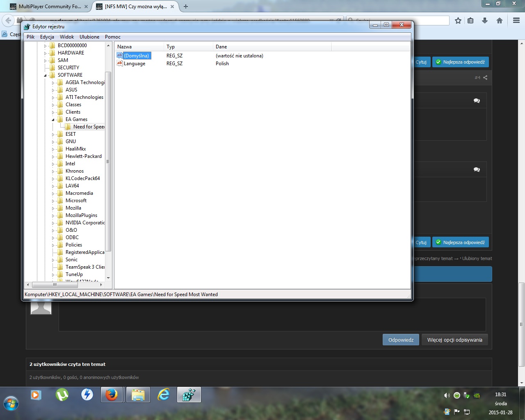
Task: Select the TeamSpeak 3 Client key
Action: [x=85, y=267]
